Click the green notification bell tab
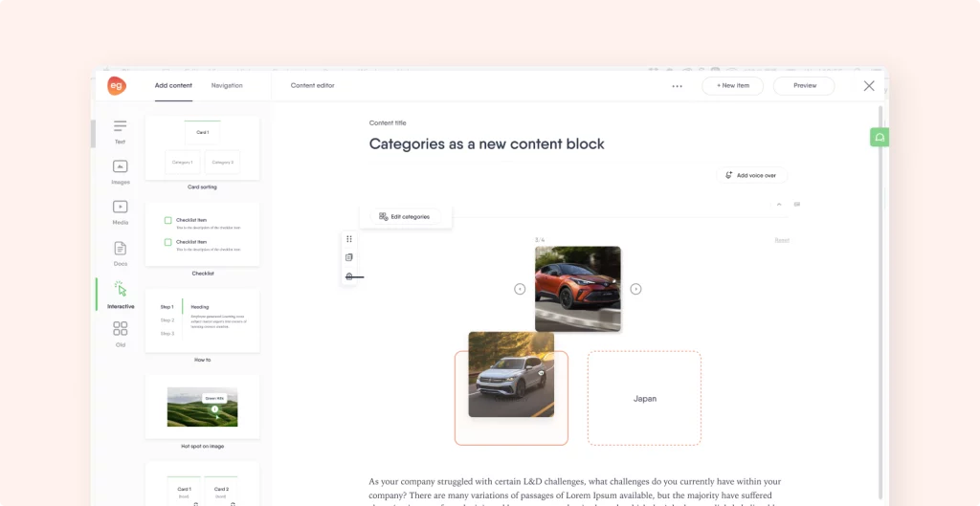980x506 pixels. click(x=880, y=138)
